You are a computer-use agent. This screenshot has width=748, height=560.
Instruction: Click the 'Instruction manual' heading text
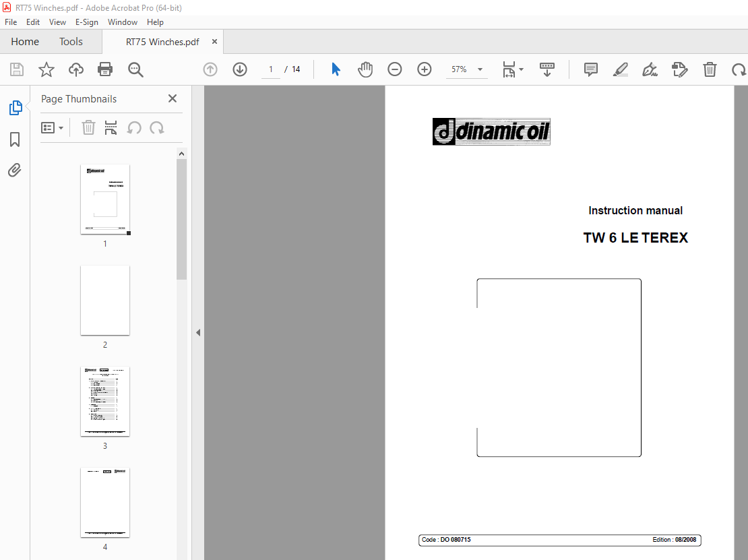coord(635,210)
